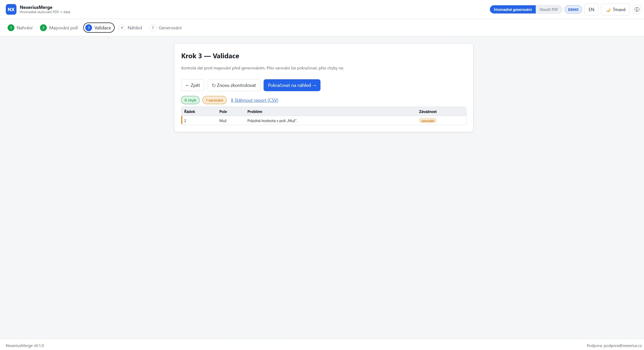This screenshot has width=644, height=350.
Task: Click the Zpět back button
Action: click(x=192, y=85)
